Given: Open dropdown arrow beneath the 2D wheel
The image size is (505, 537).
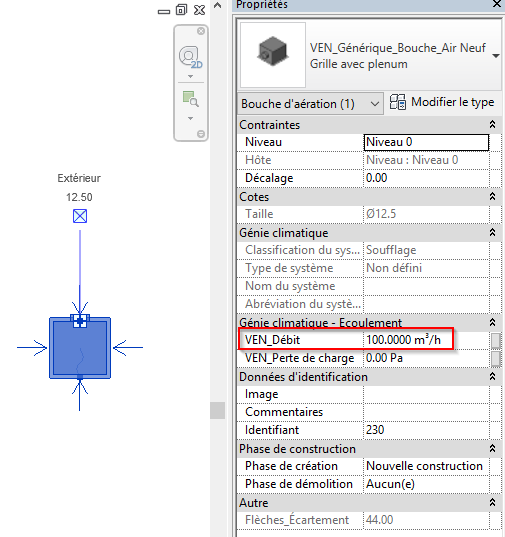Looking at the screenshot, I should point(190,76).
